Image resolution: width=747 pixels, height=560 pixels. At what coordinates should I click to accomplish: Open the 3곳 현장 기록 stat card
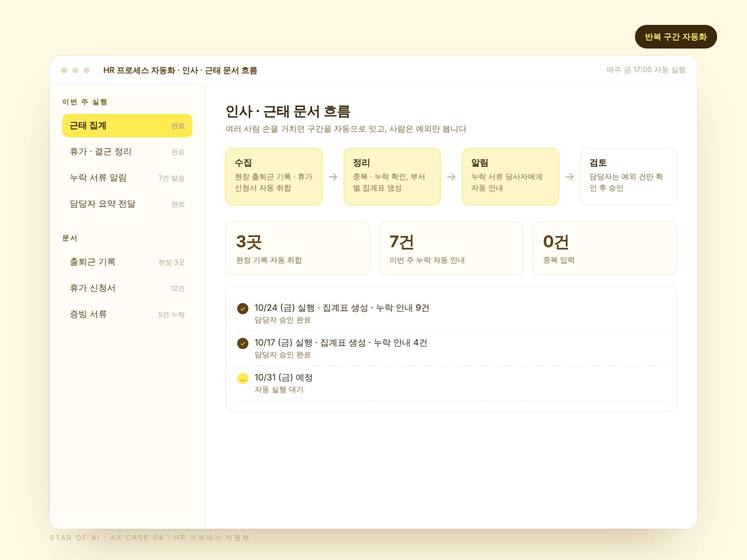point(298,248)
